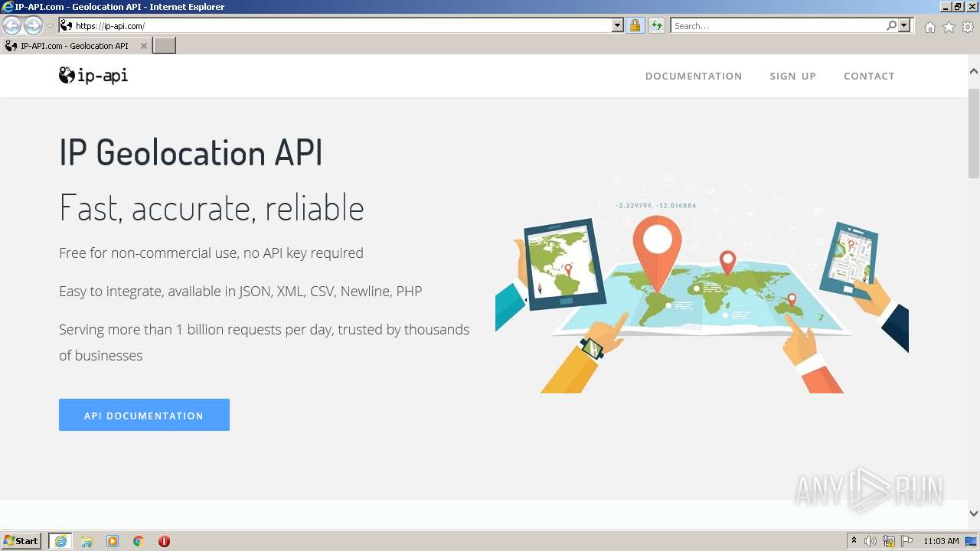
Task: Go back with the browser Back arrow
Action: click(11, 26)
